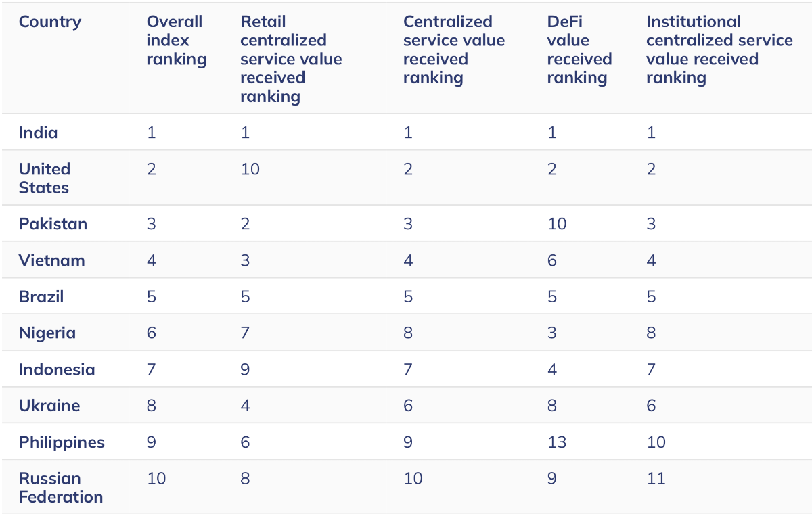Image resolution: width=812 pixels, height=514 pixels.
Task: Select Russian Federation's institutional ranking 11
Action: point(656,479)
